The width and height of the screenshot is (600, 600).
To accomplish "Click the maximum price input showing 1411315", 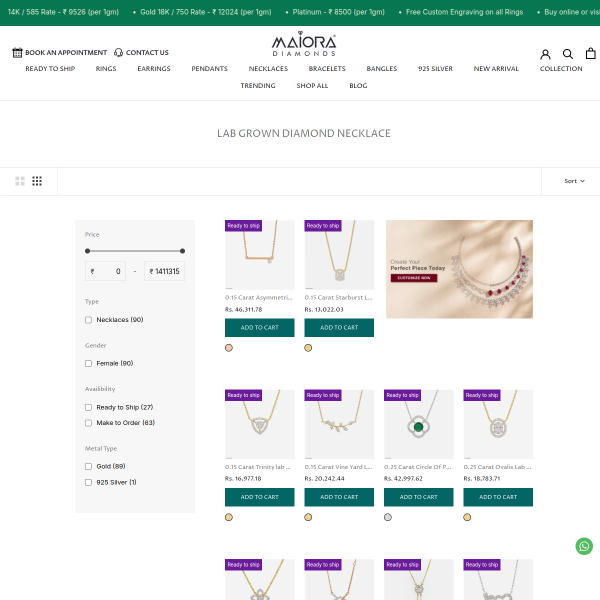I will (165, 271).
